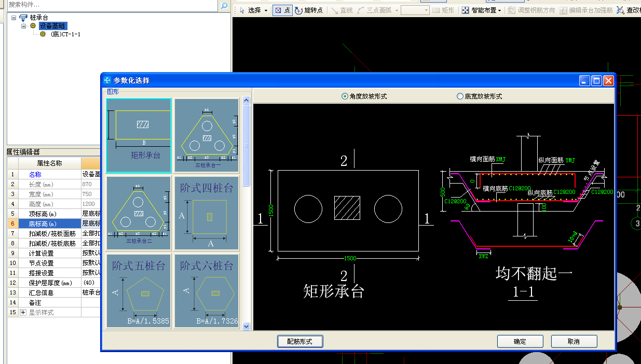This screenshot has height=364, width=641.
Task: Choose the 选择 selection tool
Action: (250, 10)
